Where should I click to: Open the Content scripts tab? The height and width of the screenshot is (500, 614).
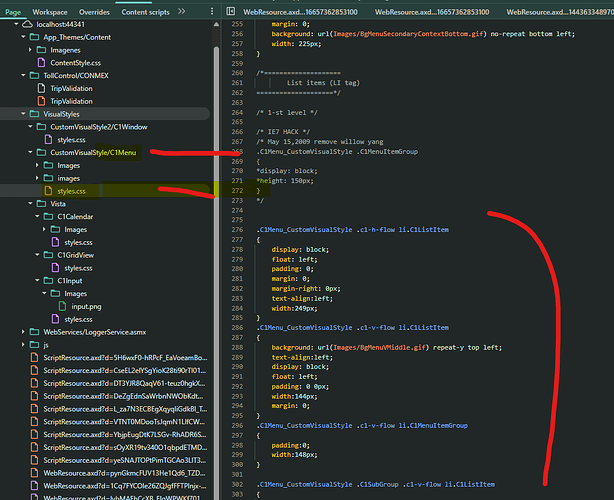145,12
